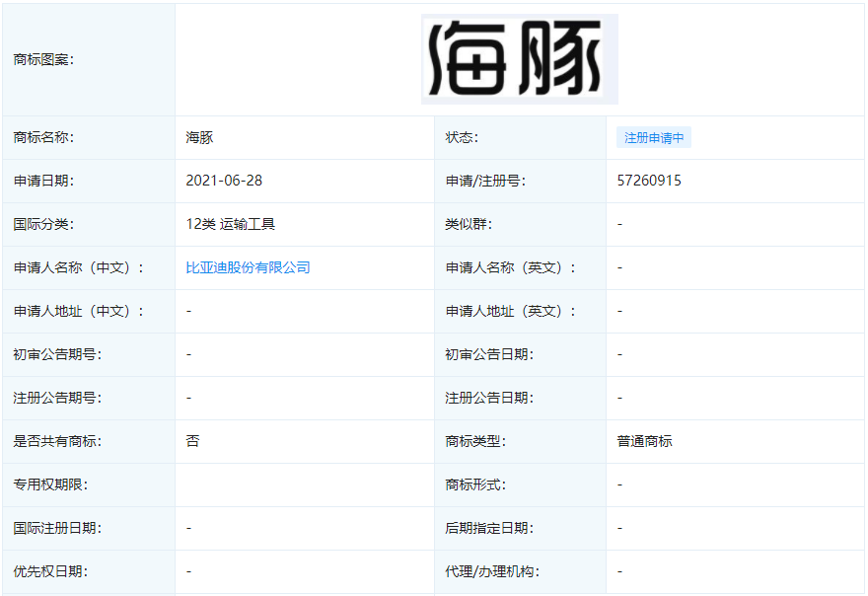Click the trademark name 海豚 text
868x596 pixels.
[x=193, y=137]
